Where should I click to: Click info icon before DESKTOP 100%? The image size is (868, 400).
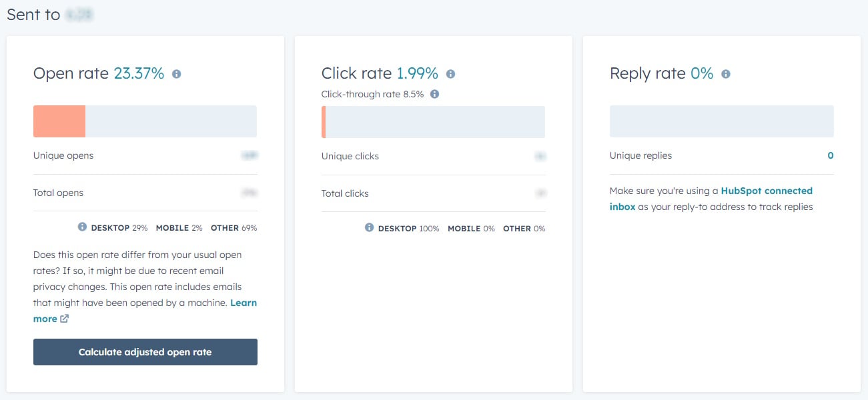(x=369, y=228)
